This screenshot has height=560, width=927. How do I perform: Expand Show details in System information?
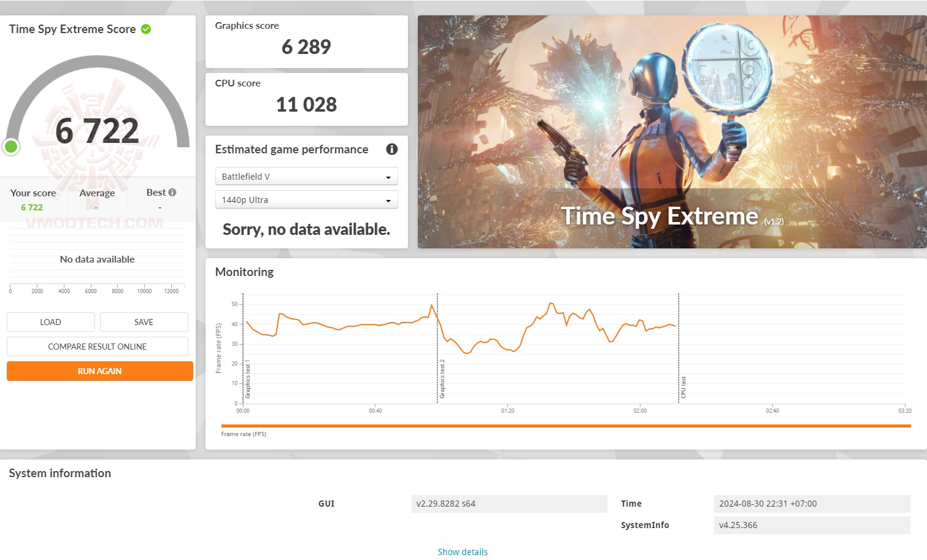(x=463, y=551)
